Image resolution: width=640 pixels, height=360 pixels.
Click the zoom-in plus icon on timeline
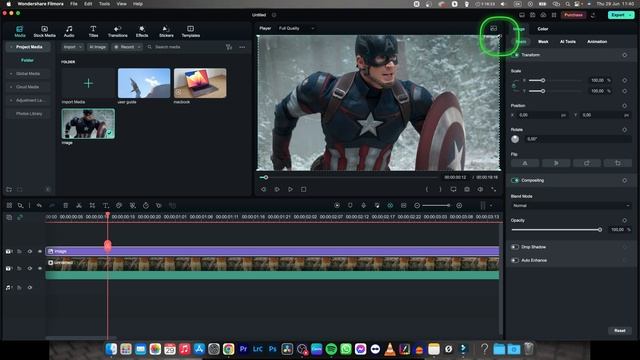point(459,205)
